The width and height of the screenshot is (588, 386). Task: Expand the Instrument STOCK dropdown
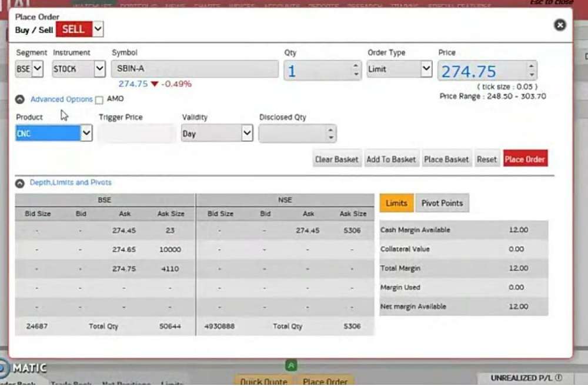[79, 69]
